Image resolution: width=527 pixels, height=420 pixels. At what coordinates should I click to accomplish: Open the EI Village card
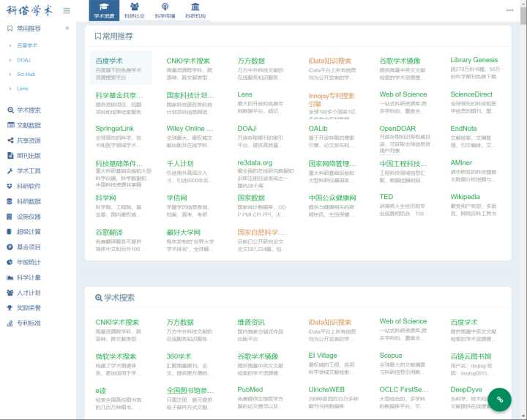point(334,364)
